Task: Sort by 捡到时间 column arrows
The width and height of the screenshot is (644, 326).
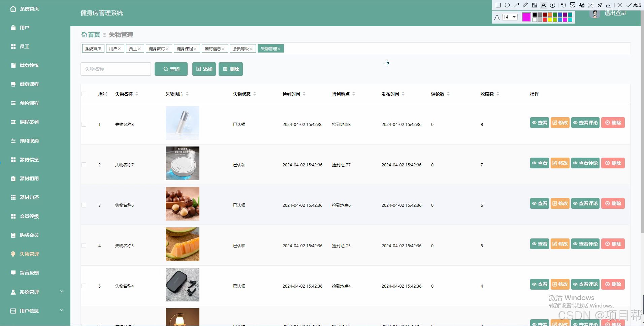Action: pyautogui.click(x=304, y=94)
